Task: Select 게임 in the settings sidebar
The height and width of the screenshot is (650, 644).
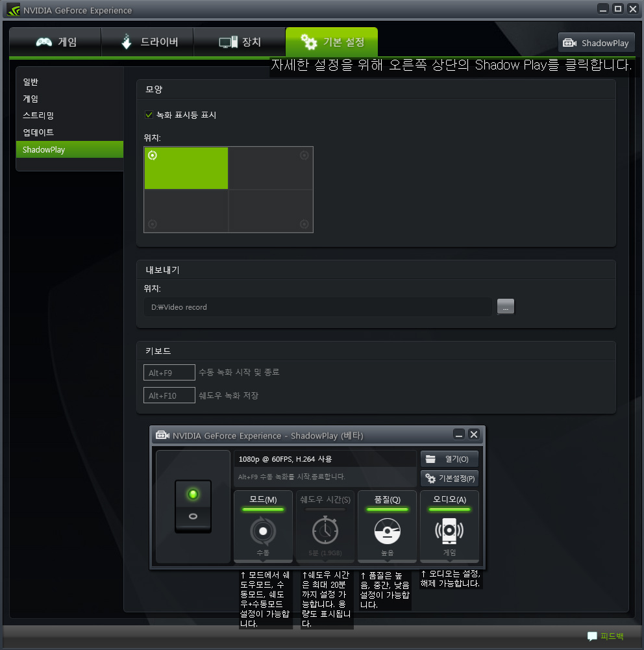Action: point(69,99)
